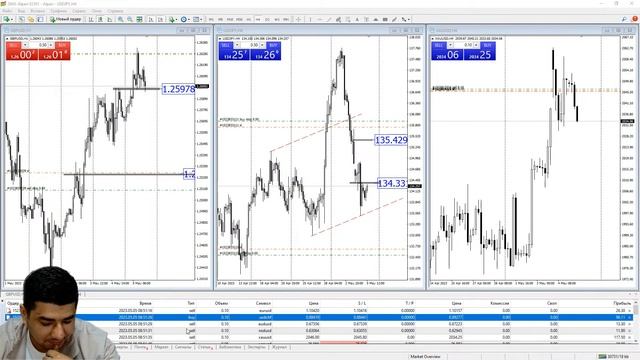This screenshot has height=360, width=640.
Task: Tile chart windows with green grid icon
Action: point(139,19)
